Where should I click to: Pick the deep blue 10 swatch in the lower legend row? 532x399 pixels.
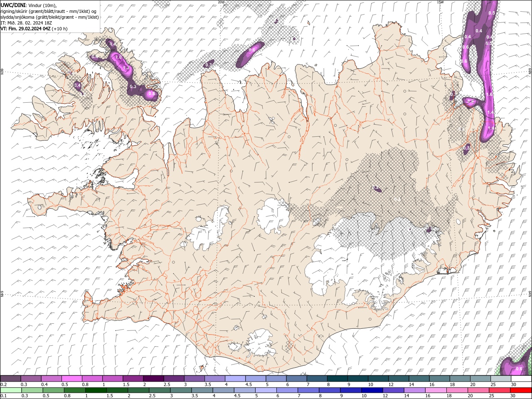[x=372, y=390]
